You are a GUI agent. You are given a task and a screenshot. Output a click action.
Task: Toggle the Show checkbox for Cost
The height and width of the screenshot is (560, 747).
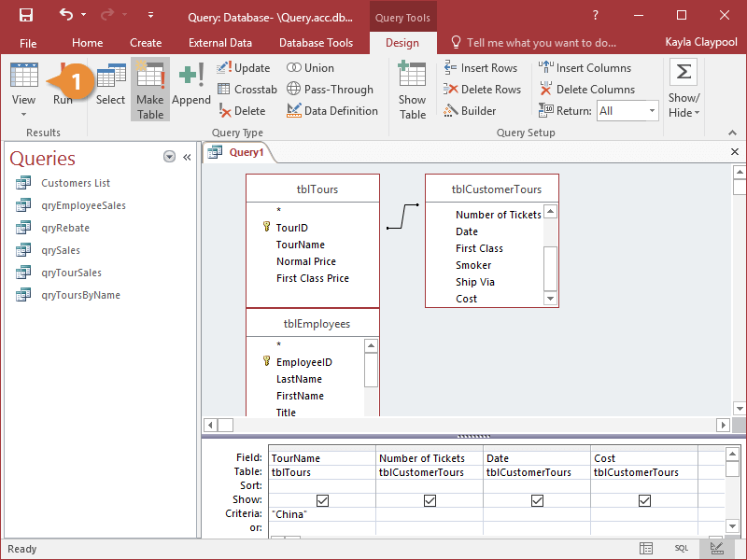tap(644, 500)
